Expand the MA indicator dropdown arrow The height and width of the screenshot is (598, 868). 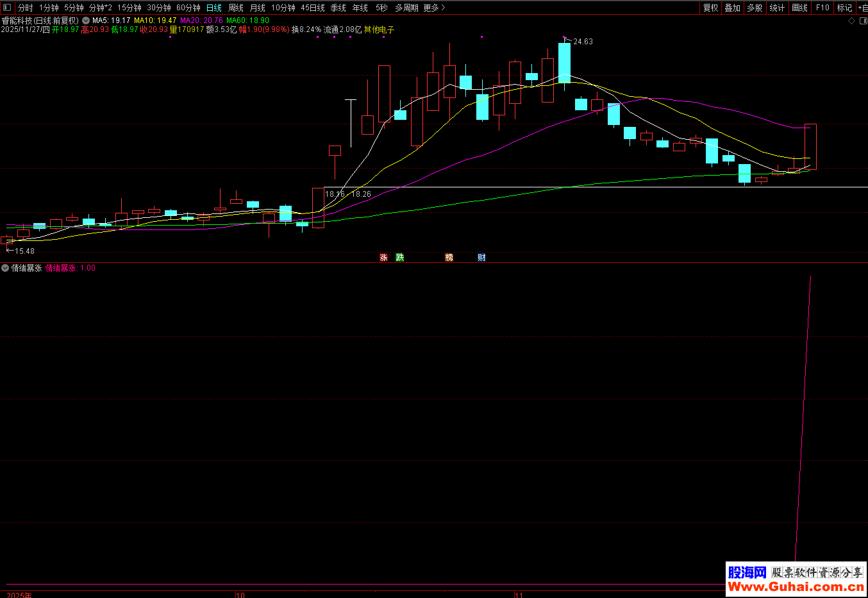click(x=86, y=21)
